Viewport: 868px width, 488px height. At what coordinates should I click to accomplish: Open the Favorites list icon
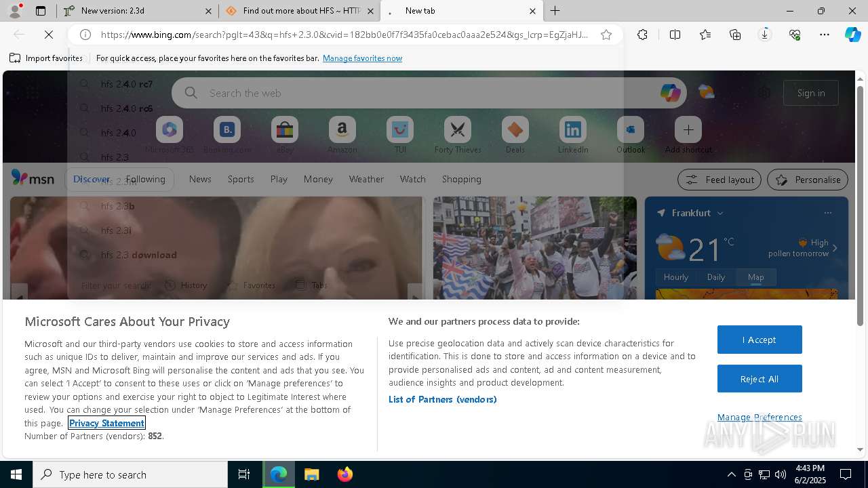click(705, 35)
